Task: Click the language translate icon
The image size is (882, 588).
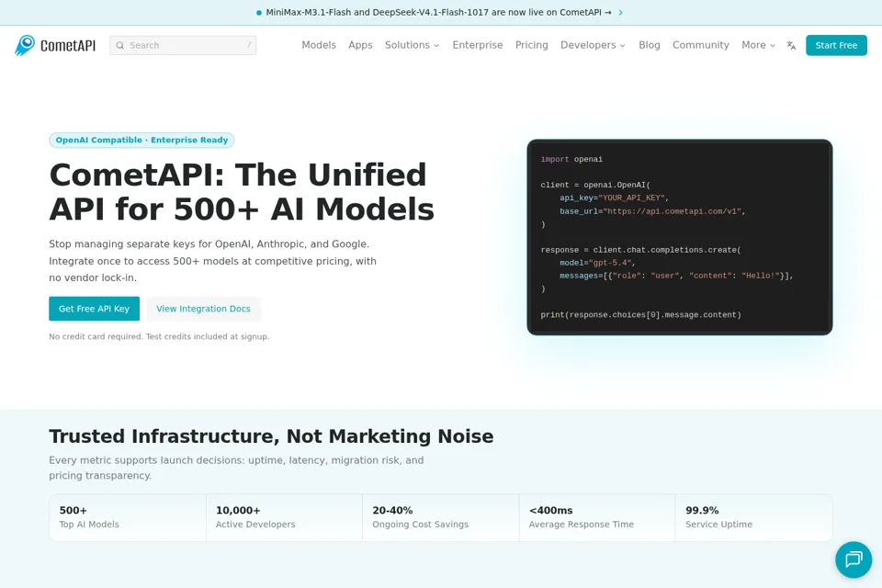Action: [x=791, y=46]
